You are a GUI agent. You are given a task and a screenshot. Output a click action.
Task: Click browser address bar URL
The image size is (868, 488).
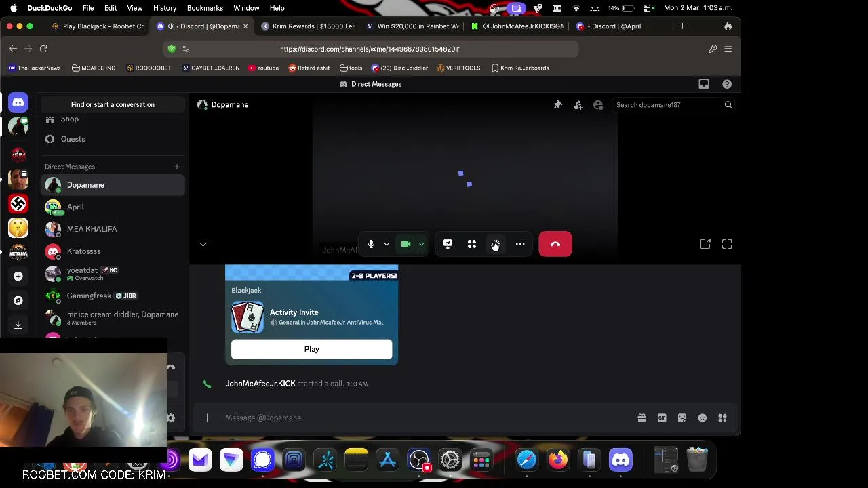pyautogui.click(x=370, y=49)
